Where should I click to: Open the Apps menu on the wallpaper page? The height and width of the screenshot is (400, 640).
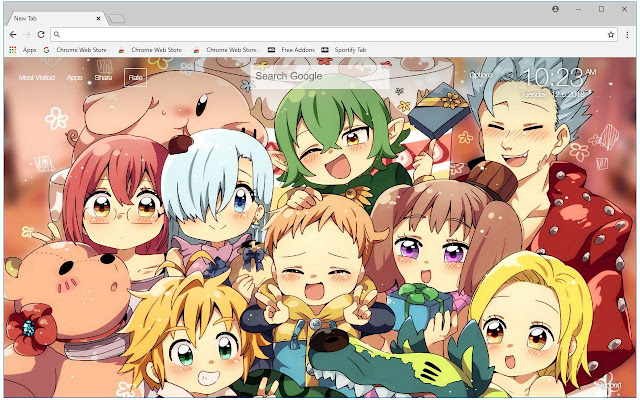click(x=74, y=77)
